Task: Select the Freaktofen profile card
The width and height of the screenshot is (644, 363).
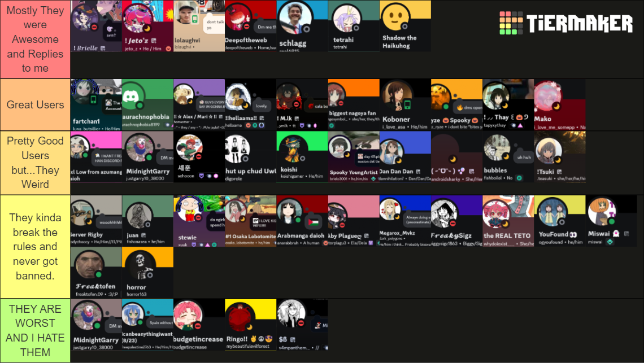Action: [x=96, y=273]
